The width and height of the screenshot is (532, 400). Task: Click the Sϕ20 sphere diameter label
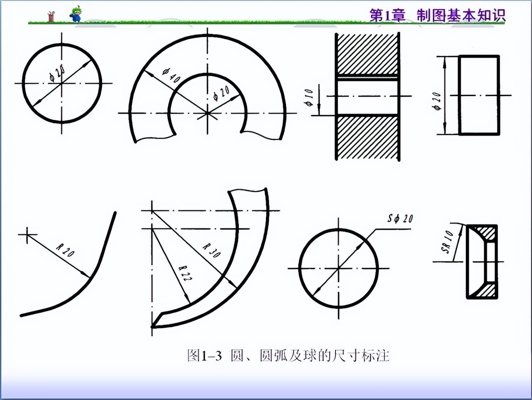[400, 218]
